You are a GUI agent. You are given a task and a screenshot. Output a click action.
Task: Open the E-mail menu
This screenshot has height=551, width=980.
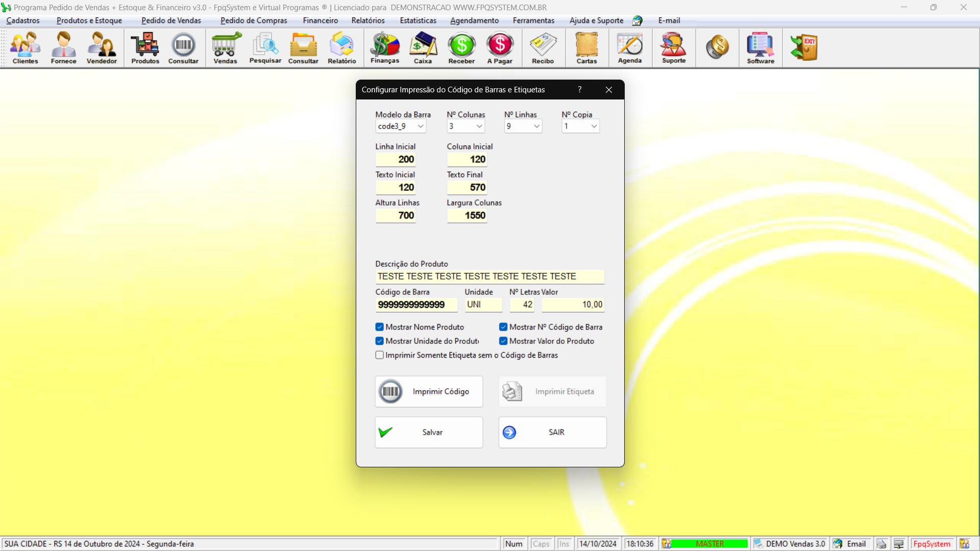coord(669,20)
